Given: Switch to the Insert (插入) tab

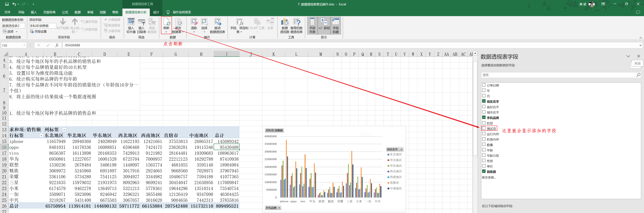Looking at the screenshot, I should [x=34, y=12].
